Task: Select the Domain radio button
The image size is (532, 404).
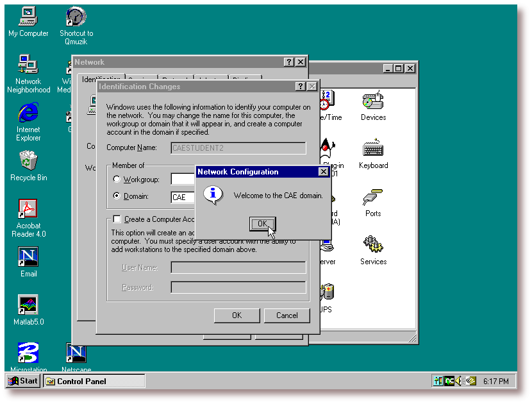Action: click(117, 196)
